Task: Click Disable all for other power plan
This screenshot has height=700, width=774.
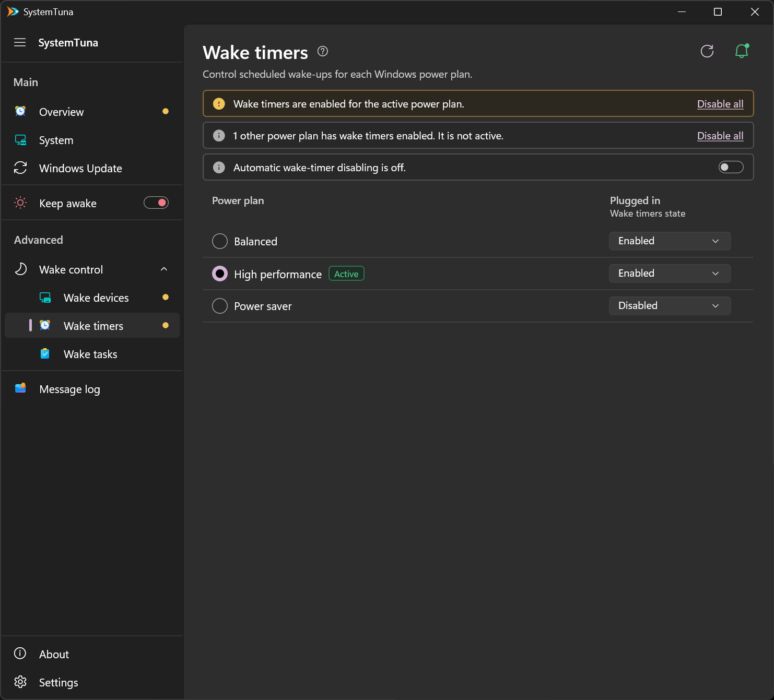Action: (720, 136)
